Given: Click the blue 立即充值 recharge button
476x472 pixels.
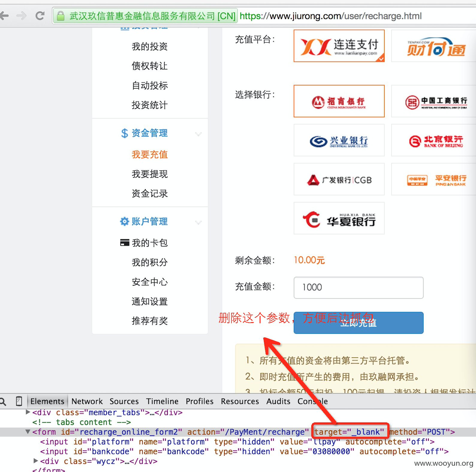Looking at the screenshot, I should coord(358,323).
